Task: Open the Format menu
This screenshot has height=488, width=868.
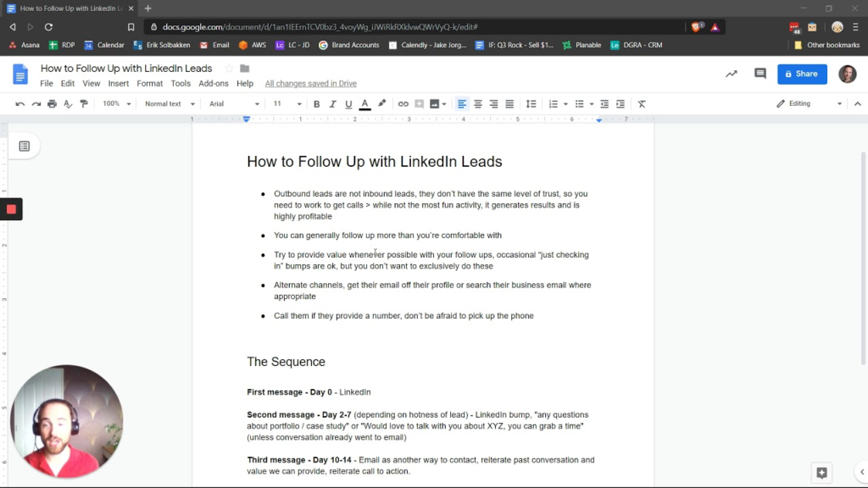Action: pyautogui.click(x=149, y=84)
